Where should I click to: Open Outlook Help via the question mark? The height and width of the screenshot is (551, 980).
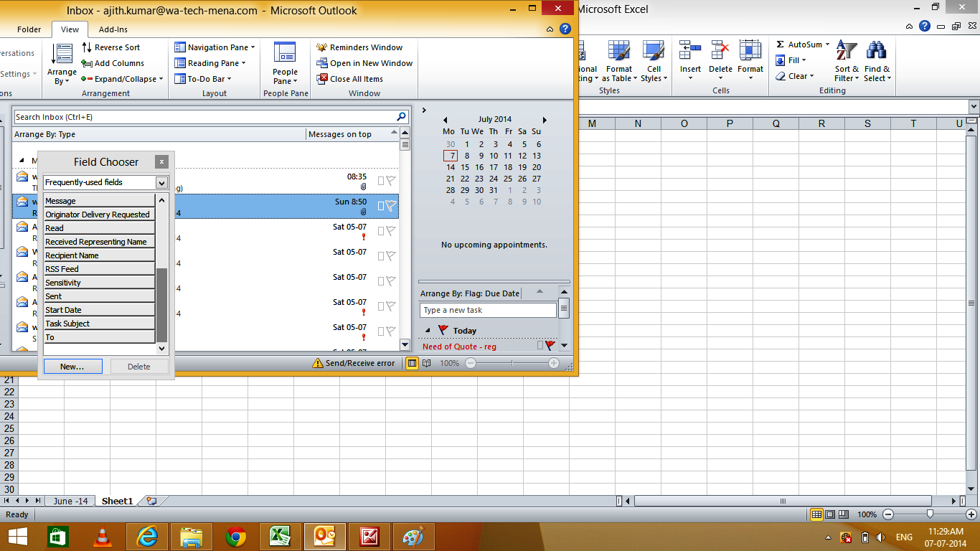coord(565,29)
